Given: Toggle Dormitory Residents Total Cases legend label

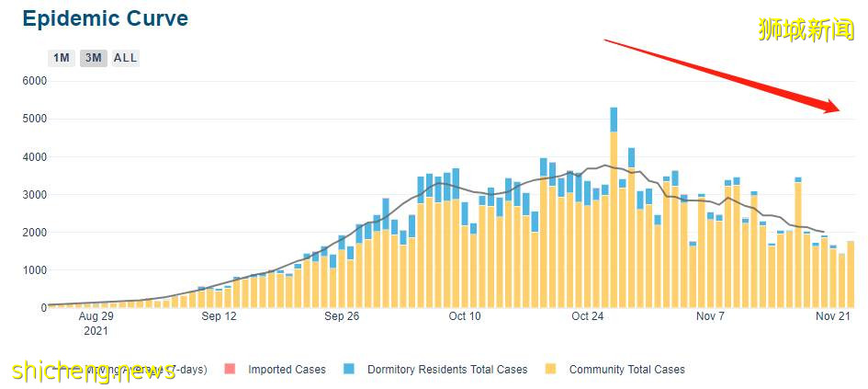Looking at the screenshot, I should 447,370.
